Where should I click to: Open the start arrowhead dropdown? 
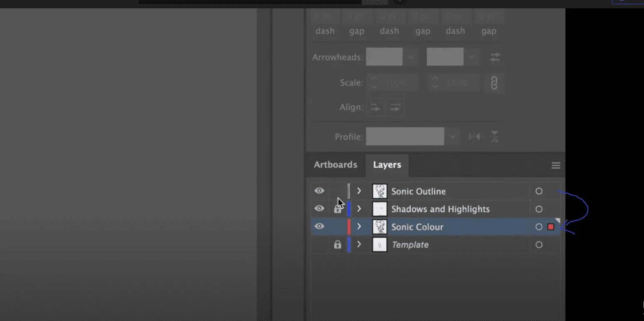411,57
